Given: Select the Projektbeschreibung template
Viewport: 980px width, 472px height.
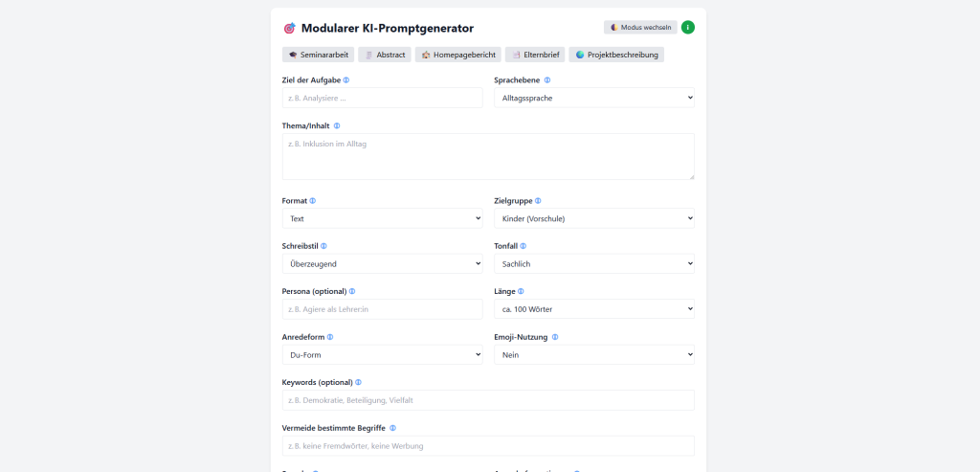Looking at the screenshot, I should [616, 55].
